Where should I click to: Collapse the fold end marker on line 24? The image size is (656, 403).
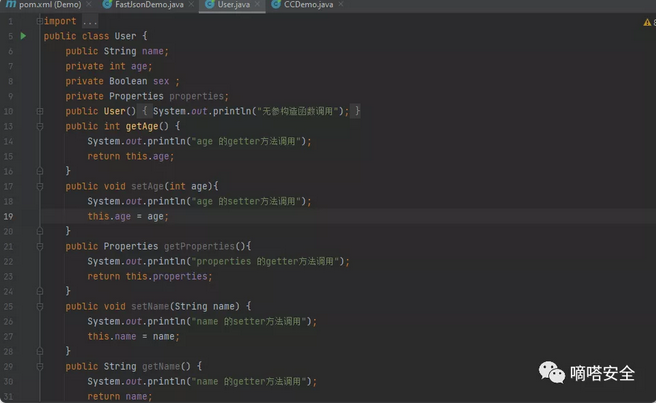pyautogui.click(x=40, y=291)
